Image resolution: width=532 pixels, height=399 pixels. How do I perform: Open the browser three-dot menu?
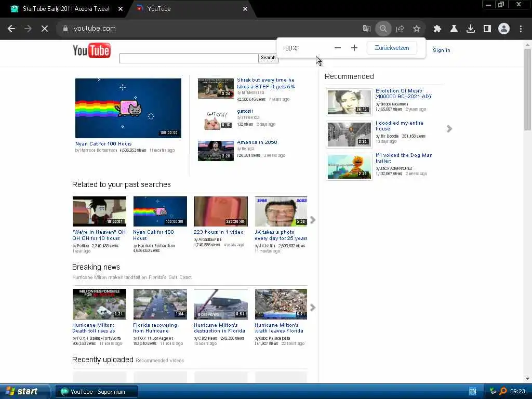coord(521,29)
